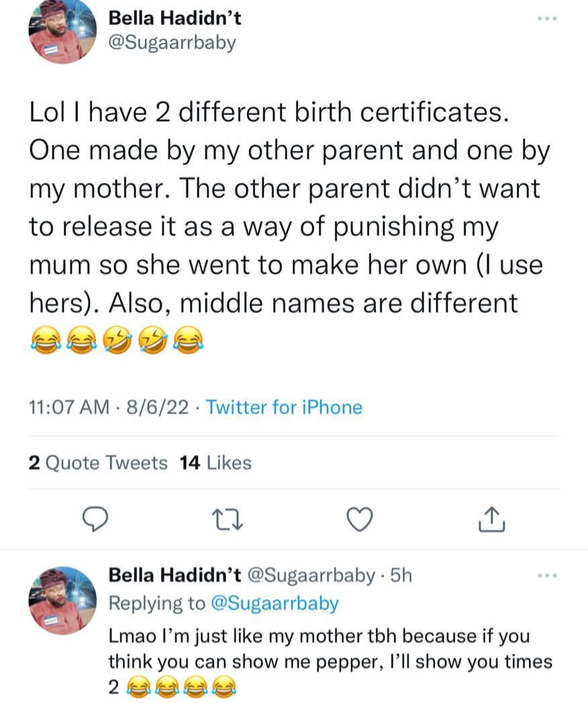Open the reply tweet's three-dot menu
This screenshot has width=588, height=703.
point(548,576)
